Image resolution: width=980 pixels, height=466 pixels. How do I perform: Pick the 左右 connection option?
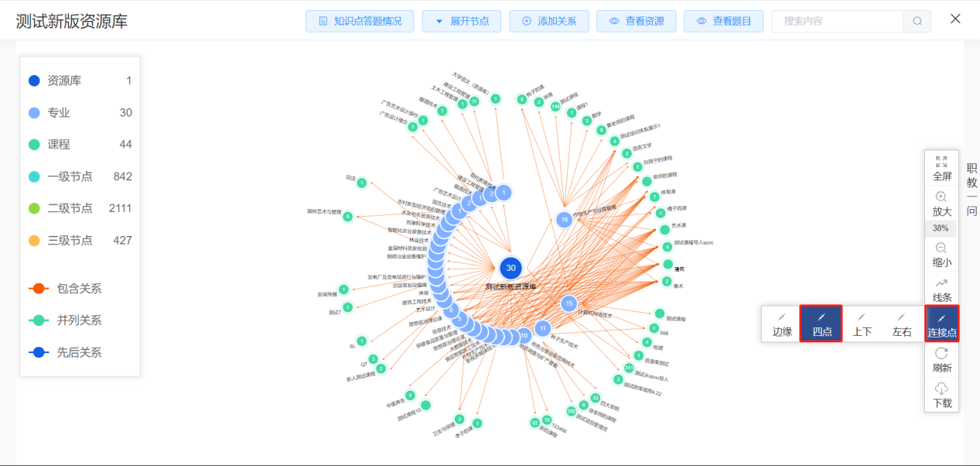[x=902, y=324]
